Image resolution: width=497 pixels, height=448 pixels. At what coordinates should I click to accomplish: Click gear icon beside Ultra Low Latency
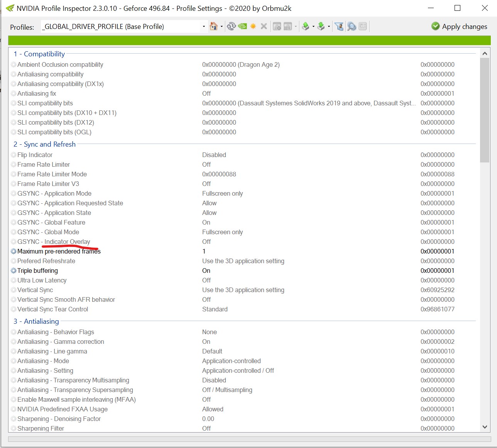point(14,280)
